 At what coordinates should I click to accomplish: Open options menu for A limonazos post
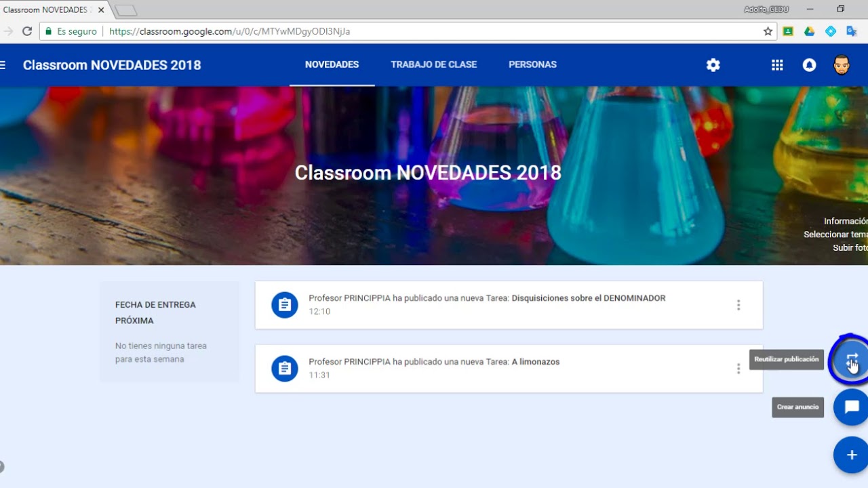738,369
